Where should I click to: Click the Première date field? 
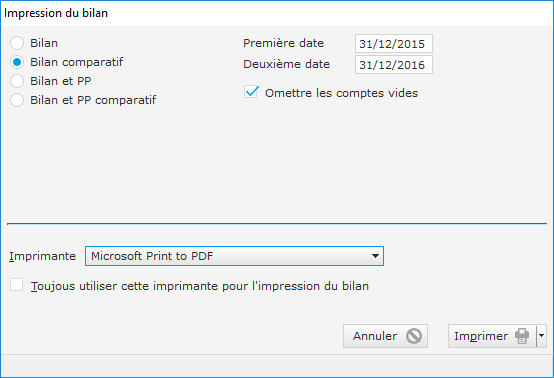click(394, 43)
